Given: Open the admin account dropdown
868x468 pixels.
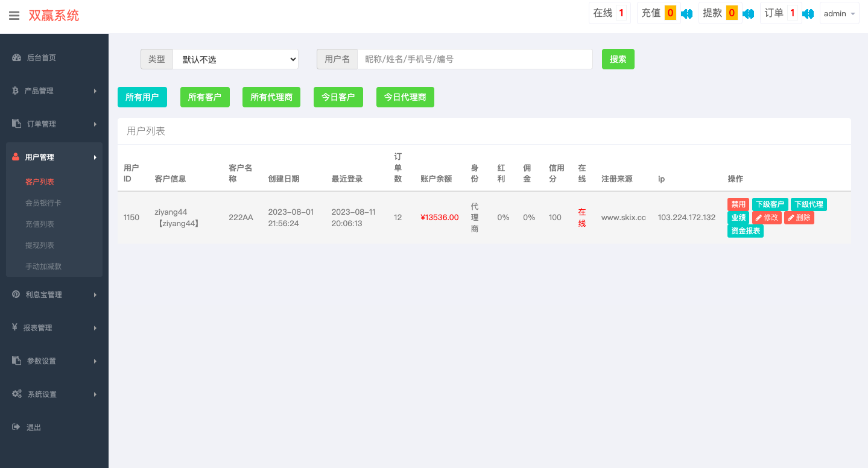Looking at the screenshot, I should click(839, 13).
